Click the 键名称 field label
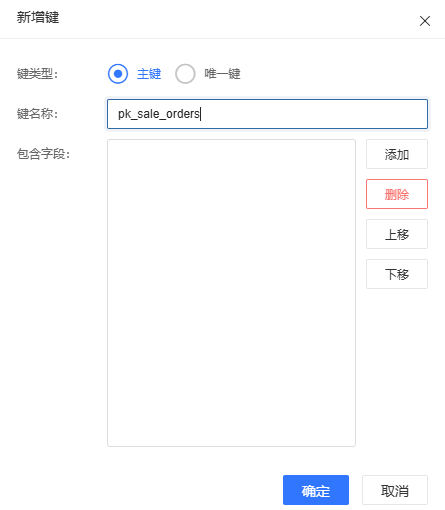This screenshot has width=445, height=510. click(38, 114)
